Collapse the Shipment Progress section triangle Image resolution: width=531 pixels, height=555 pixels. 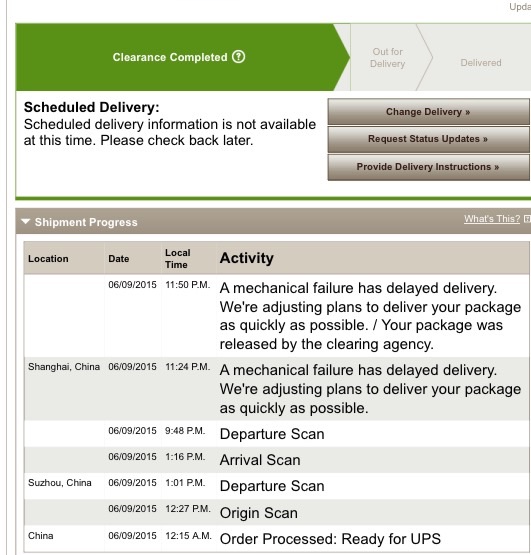click(25, 222)
